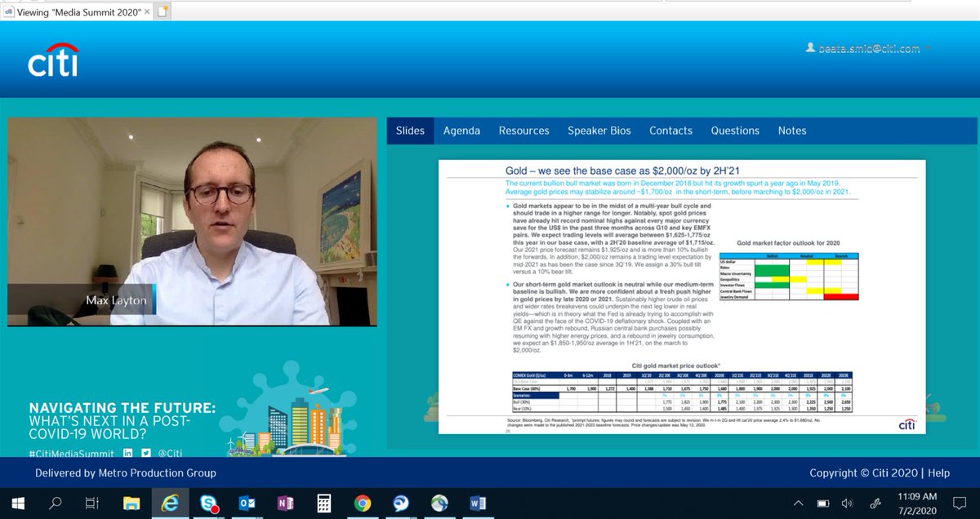Open the LinkedIn icon in the banner

coord(128,453)
